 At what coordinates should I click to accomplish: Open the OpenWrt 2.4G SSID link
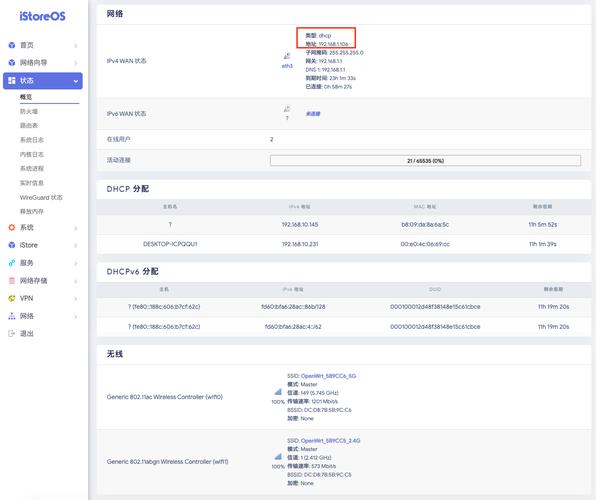point(330,441)
